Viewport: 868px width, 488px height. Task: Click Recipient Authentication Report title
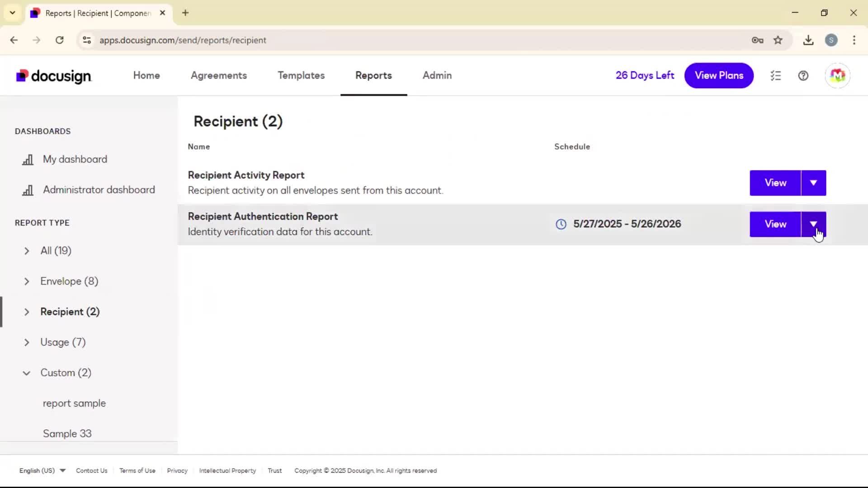point(263,216)
